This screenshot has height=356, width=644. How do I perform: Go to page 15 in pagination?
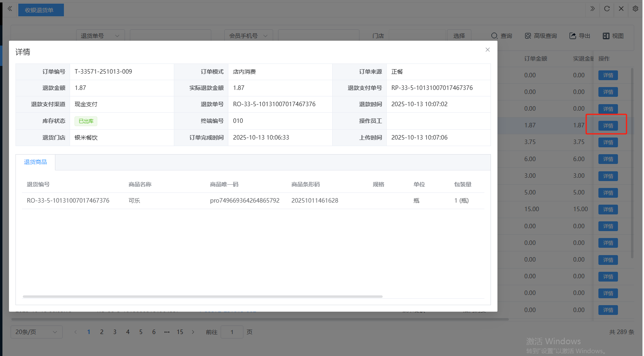point(180,332)
